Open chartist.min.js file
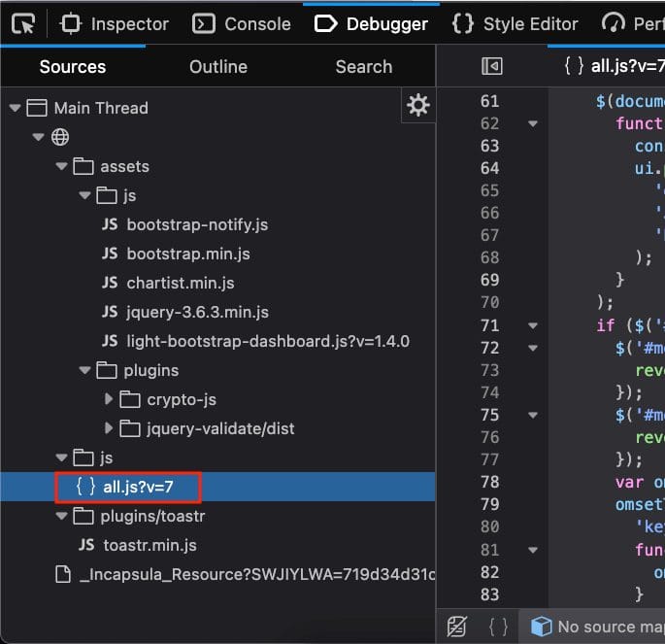 (181, 283)
